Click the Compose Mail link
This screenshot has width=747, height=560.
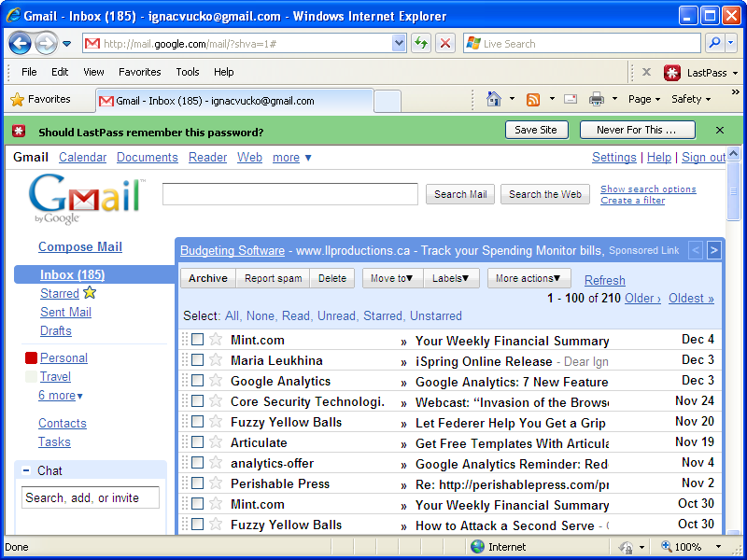[80, 246]
